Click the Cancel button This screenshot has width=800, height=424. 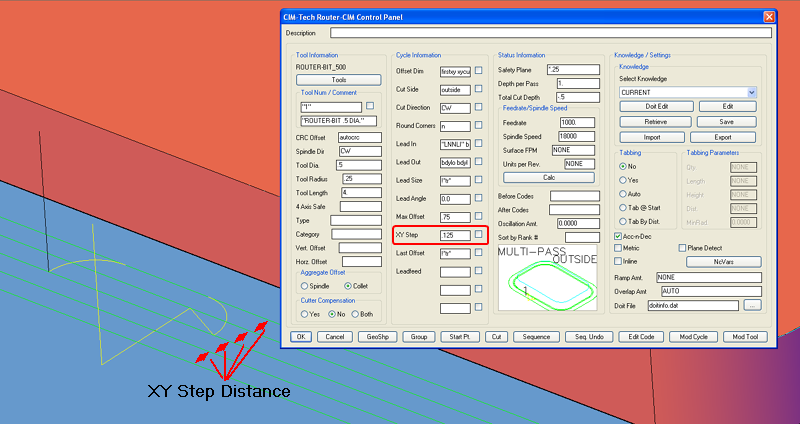[x=335, y=337]
